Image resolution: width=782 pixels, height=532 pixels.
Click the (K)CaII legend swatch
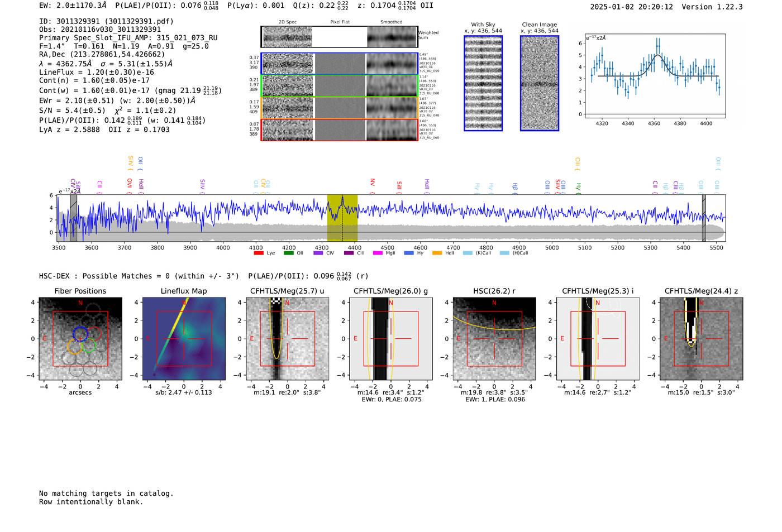[468, 253]
